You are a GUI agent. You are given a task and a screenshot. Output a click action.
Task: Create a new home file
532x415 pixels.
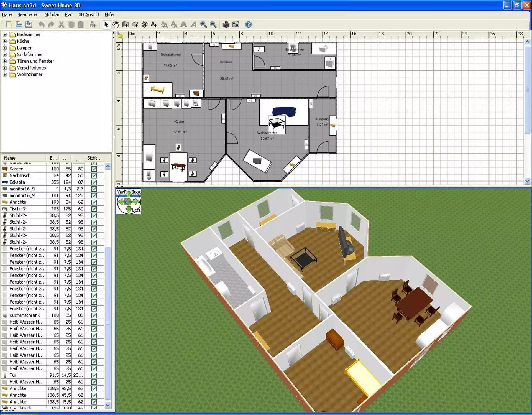tap(9, 24)
